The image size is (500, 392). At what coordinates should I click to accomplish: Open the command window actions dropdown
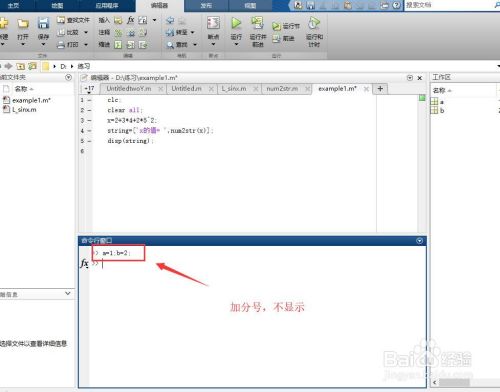(x=420, y=240)
